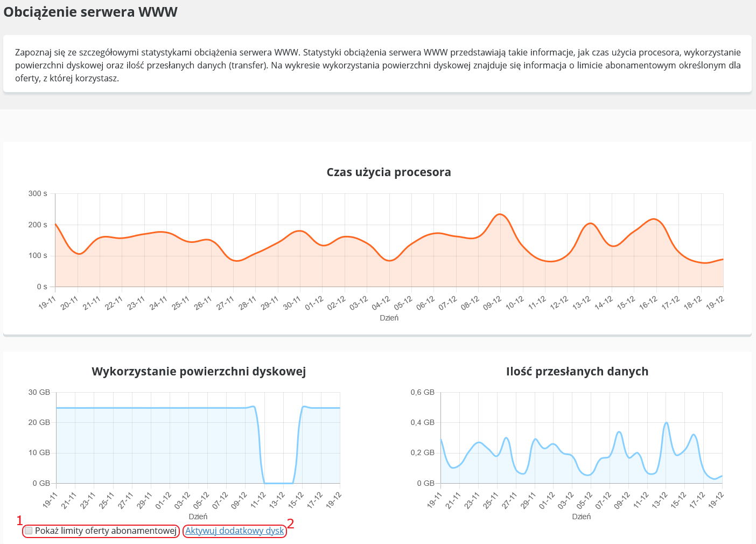
Task: Click the 0,2 GB axis label
Action: pos(423,452)
